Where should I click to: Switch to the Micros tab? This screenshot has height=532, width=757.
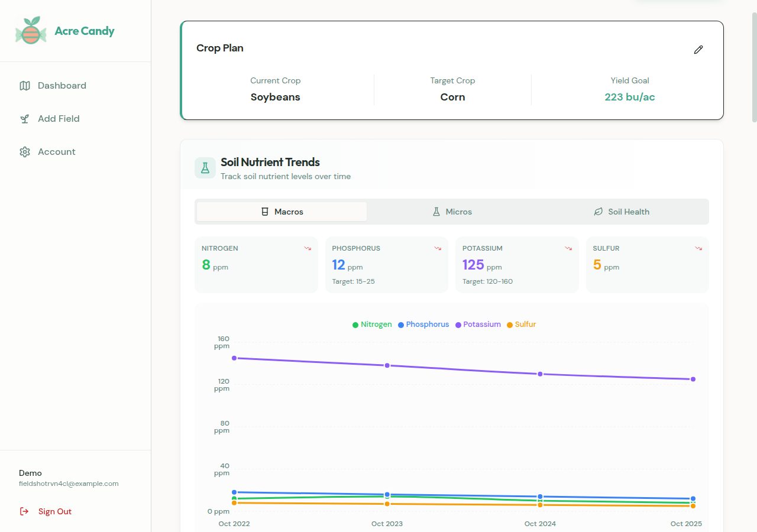452,212
